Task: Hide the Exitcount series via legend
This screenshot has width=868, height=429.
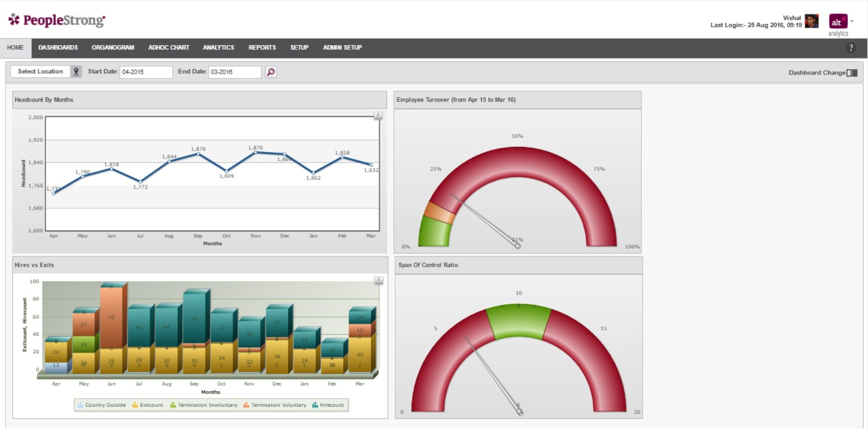Action: (x=148, y=405)
